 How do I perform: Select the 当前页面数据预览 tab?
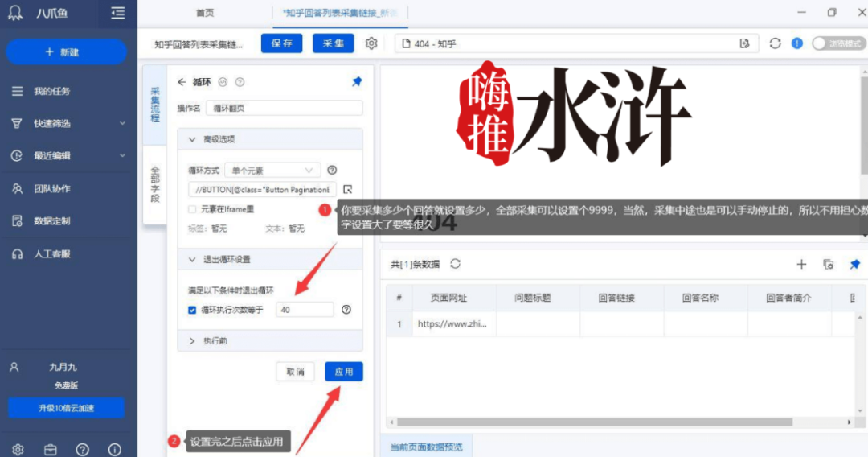click(426, 447)
